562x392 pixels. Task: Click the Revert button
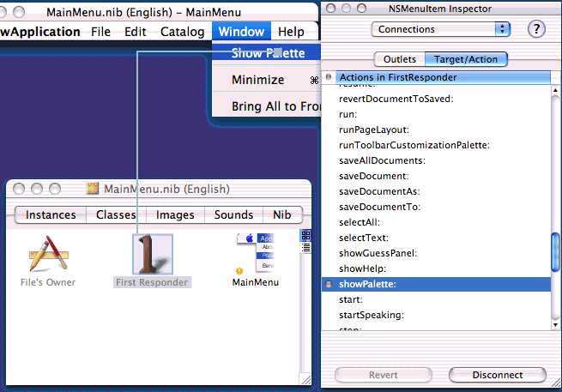(384, 375)
